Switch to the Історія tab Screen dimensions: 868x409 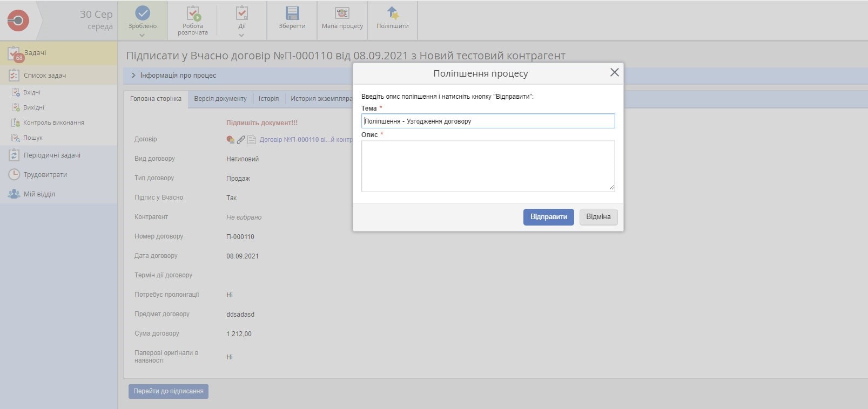[268, 99]
